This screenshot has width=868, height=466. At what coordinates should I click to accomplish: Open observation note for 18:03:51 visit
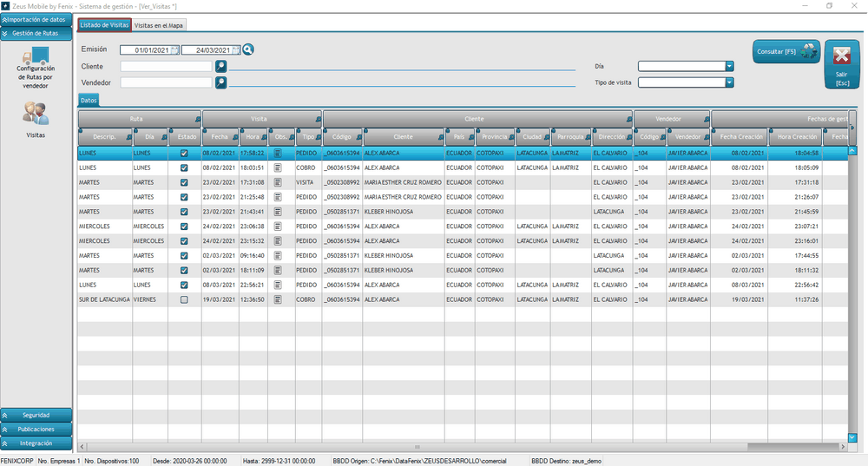(x=278, y=167)
